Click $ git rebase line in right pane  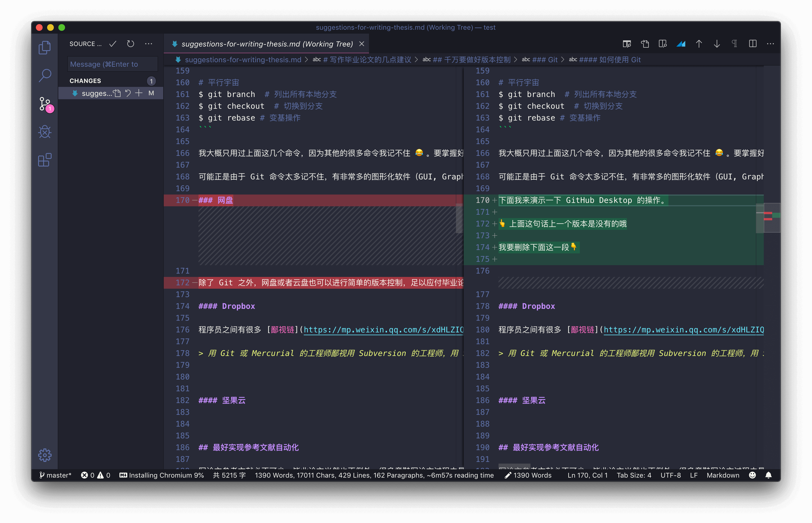coord(549,118)
